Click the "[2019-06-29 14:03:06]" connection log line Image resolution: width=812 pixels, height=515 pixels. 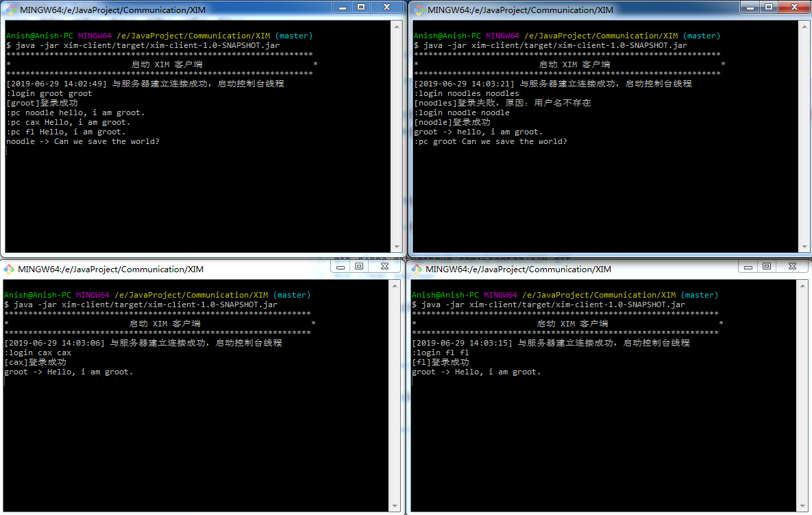[x=143, y=342]
